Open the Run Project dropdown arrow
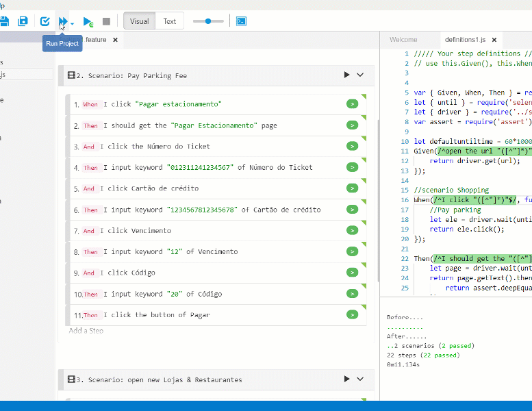 click(73, 23)
